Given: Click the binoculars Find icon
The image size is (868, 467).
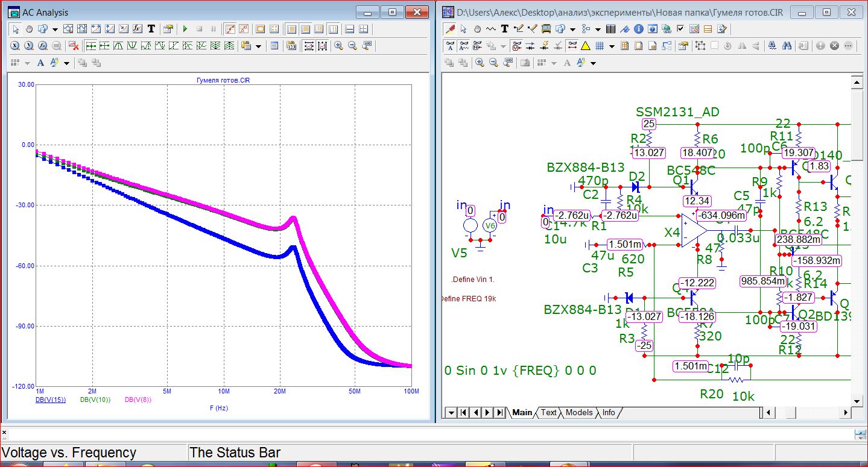Looking at the screenshot, I should pos(787,46).
